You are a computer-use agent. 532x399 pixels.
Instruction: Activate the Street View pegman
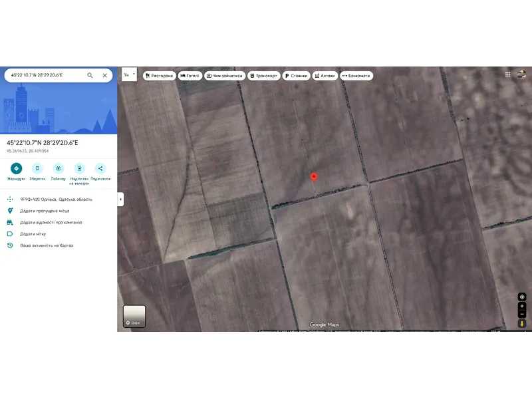[x=522, y=323]
